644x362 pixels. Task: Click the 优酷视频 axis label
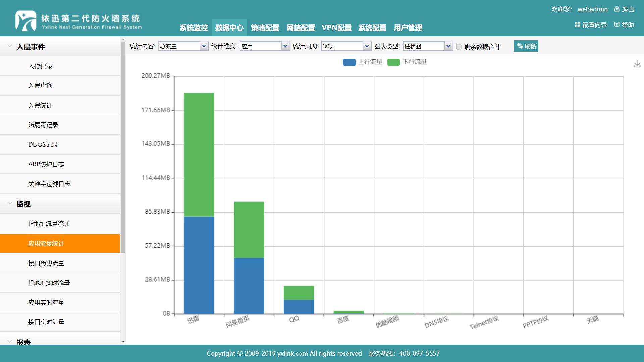click(x=387, y=321)
